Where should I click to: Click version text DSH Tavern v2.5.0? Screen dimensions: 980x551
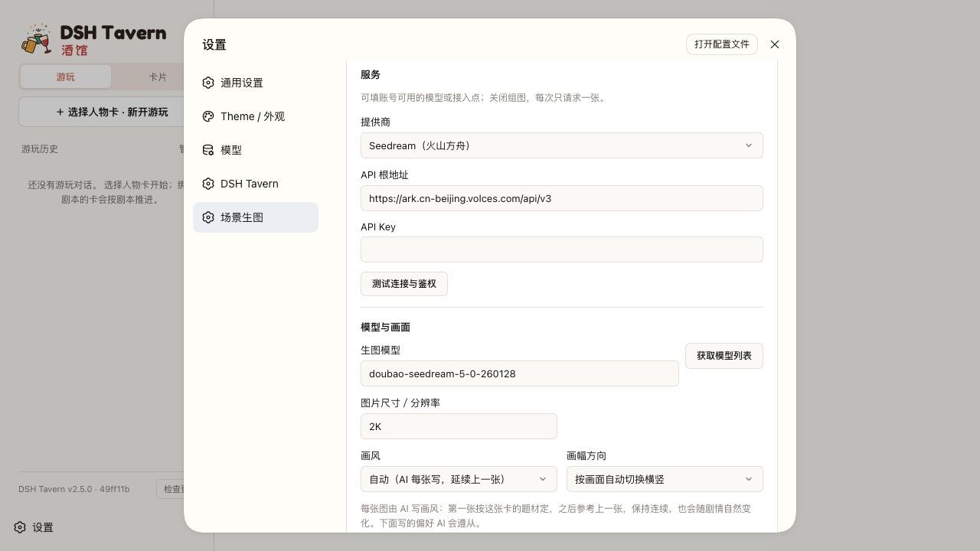pyautogui.click(x=74, y=489)
